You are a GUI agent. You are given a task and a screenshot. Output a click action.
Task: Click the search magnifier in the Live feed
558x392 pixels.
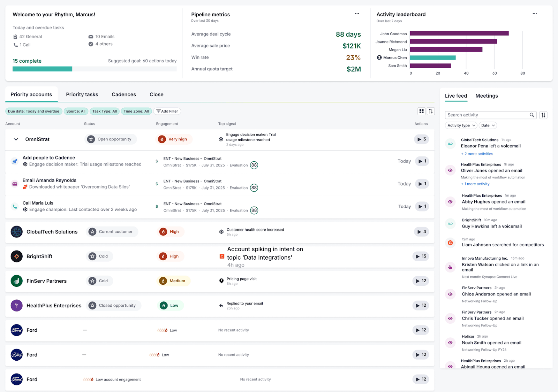532,115
